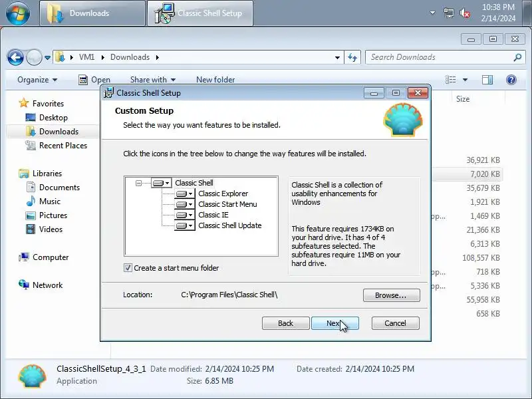Click the 108,557 KB file size
This screenshot has width=532, height=399.
(481, 258)
